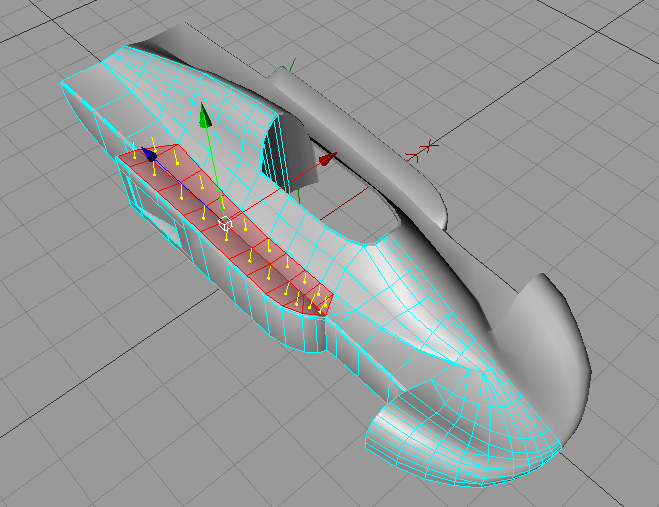This screenshot has width=659, height=507.
Task: Click the white cube at the gizmo center
Action: click(226, 224)
